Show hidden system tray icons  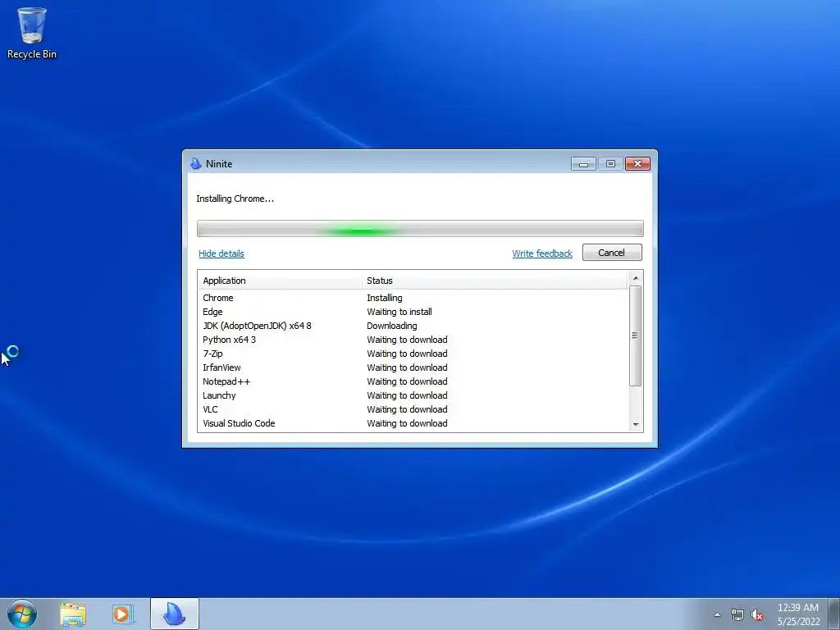click(717, 614)
